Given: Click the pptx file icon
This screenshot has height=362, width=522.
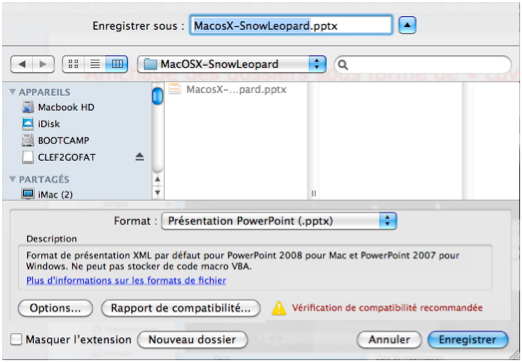Looking at the screenshot, I should coord(175,89).
